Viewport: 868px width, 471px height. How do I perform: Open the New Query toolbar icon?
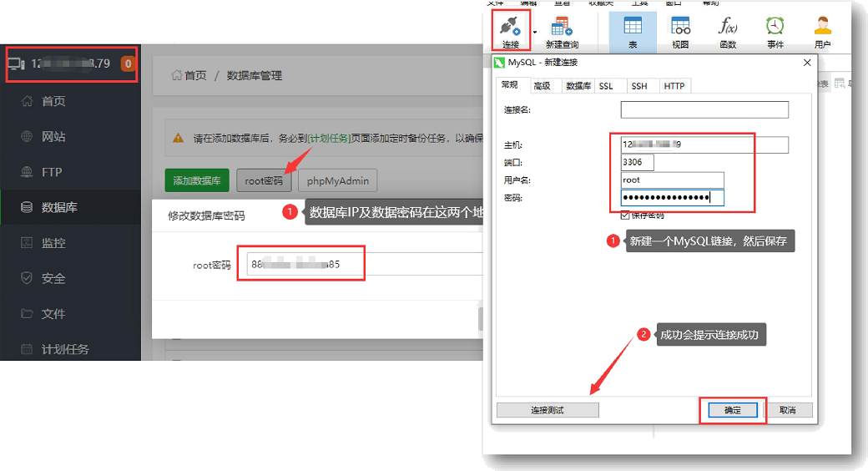click(562, 26)
